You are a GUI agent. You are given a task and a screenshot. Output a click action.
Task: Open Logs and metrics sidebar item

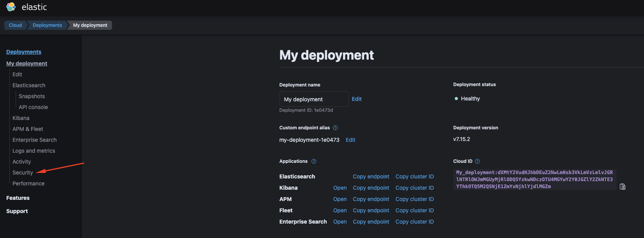click(33, 151)
